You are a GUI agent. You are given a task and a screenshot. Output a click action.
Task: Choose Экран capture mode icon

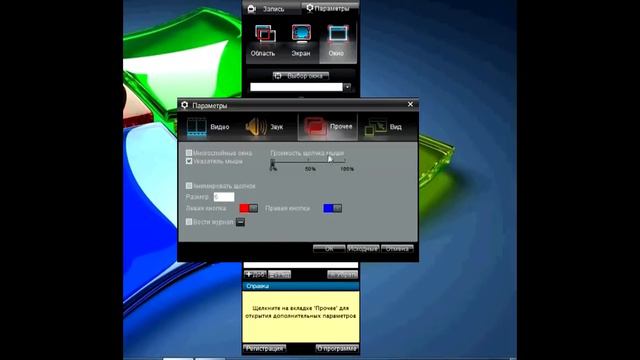click(301, 40)
